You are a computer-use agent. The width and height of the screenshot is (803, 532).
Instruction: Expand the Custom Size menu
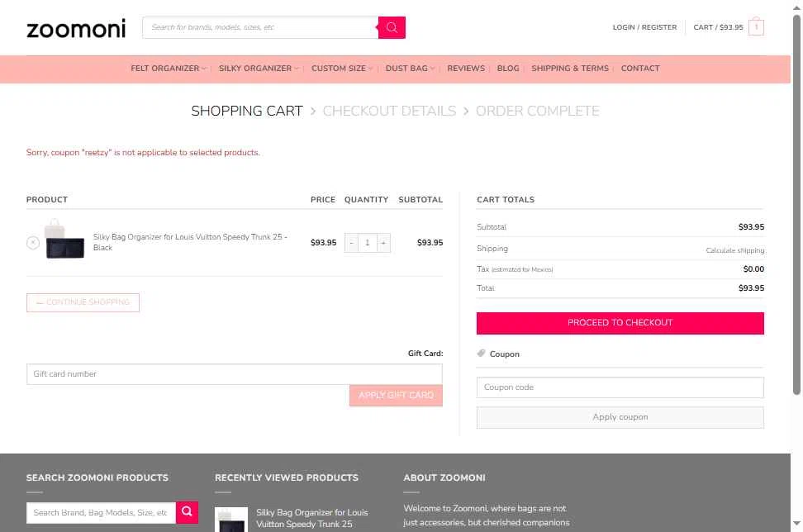(x=341, y=69)
